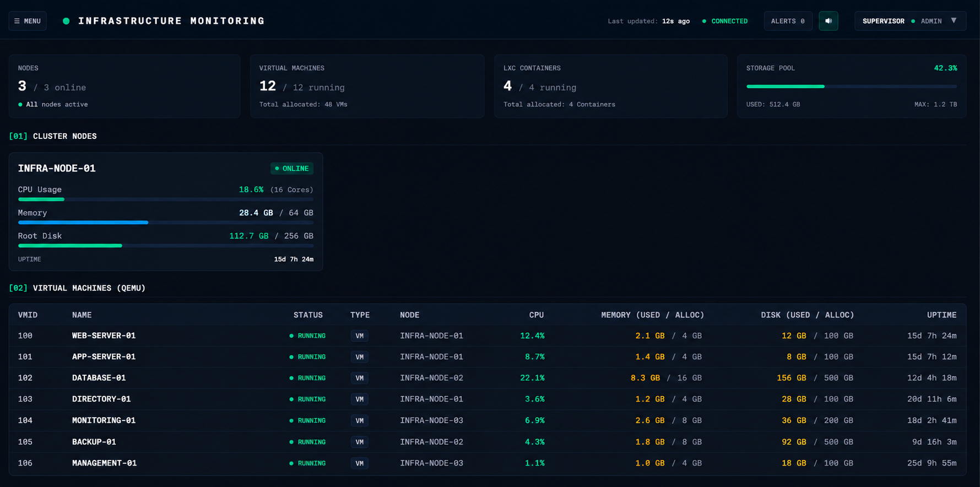Select the 42.3% storage pool value

(945, 68)
